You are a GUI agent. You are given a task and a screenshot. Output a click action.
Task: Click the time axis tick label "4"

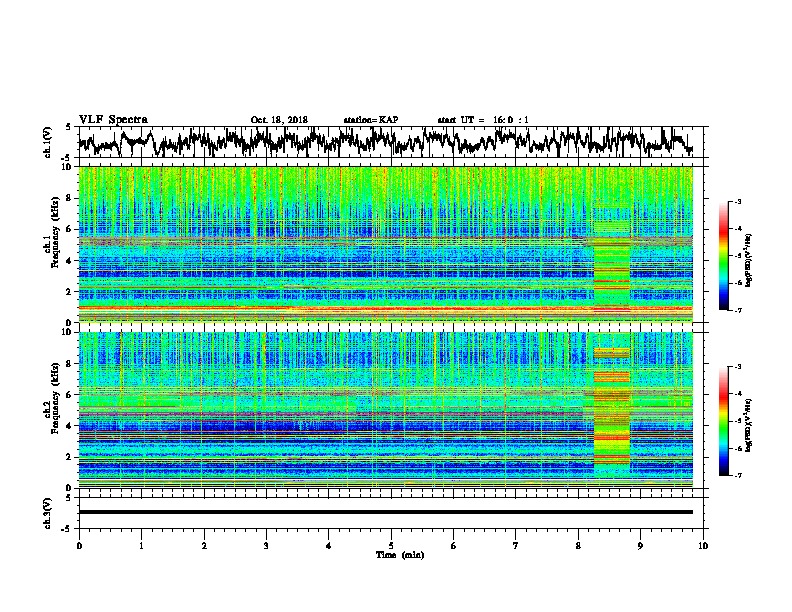(329, 546)
